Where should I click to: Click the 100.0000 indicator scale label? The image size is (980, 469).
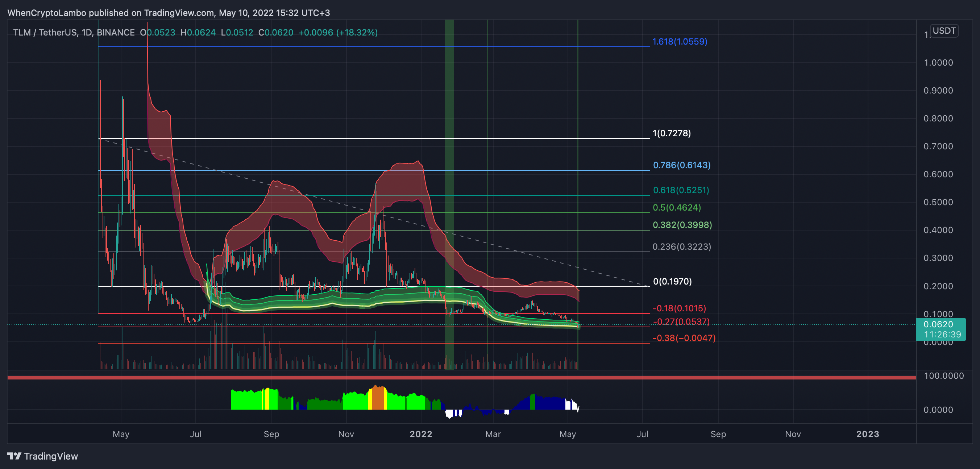(x=943, y=376)
